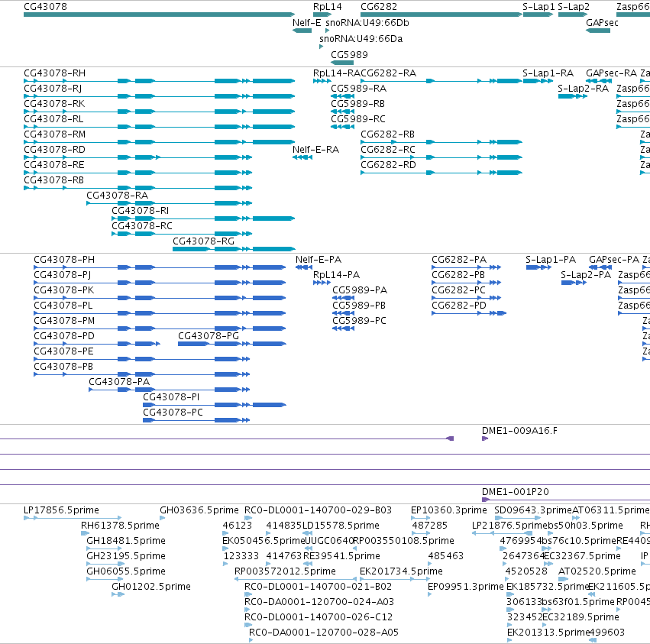Click the Nelf-E gene label

coord(307,23)
